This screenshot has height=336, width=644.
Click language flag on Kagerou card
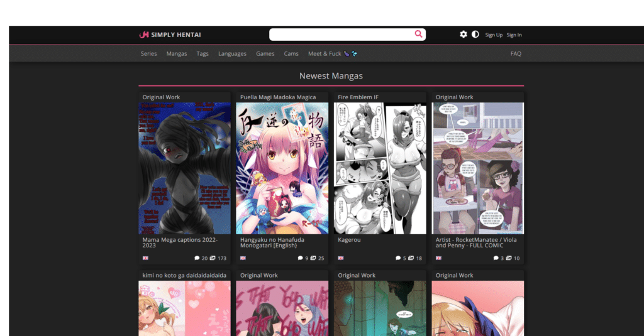pos(341,258)
